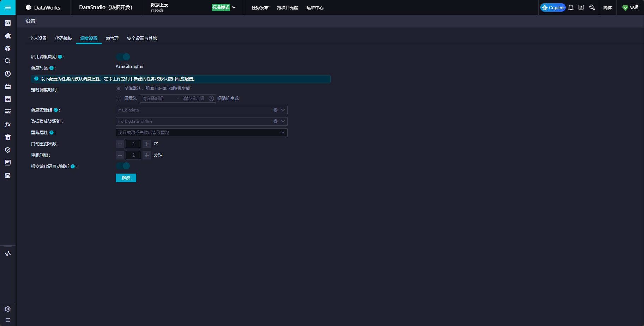Increase 自动重跑次数 with plus button
Screen dimensions: 644x326
pos(147,144)
